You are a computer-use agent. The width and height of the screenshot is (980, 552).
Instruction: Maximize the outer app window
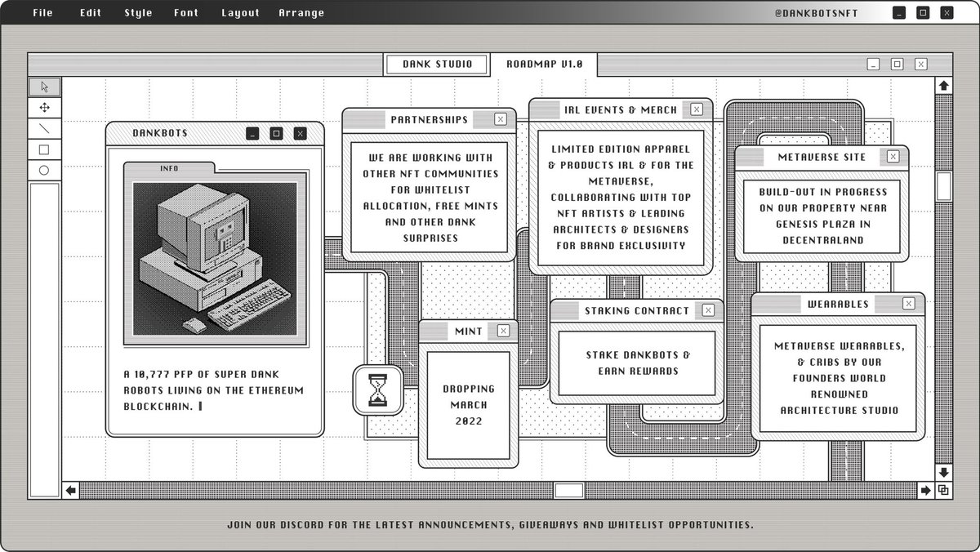coord(923,12)
